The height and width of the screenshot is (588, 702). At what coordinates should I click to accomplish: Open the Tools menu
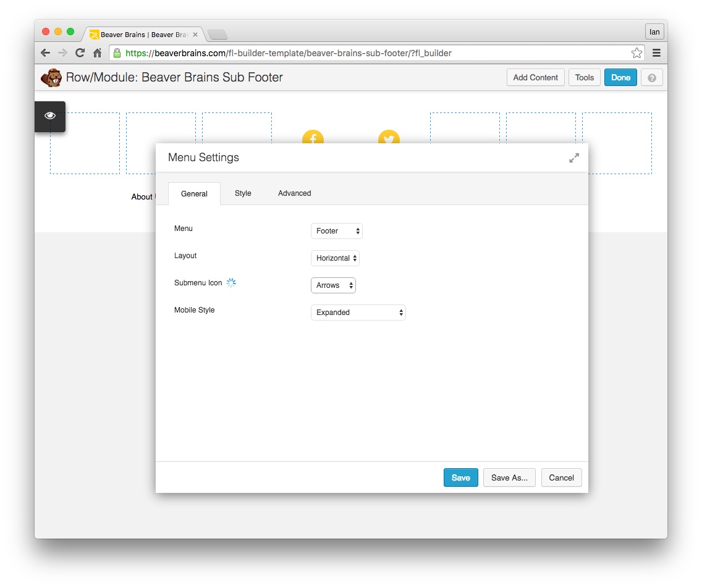tap(584, 77)
